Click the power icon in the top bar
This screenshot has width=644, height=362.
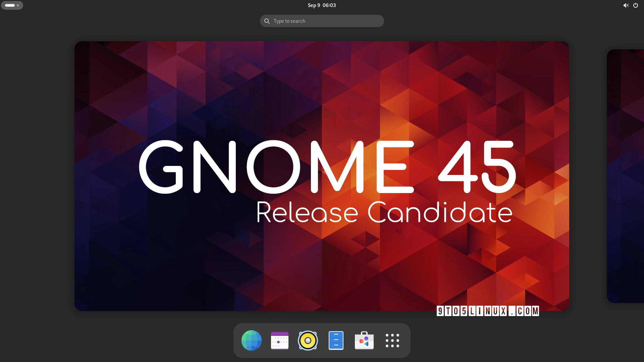636,5
